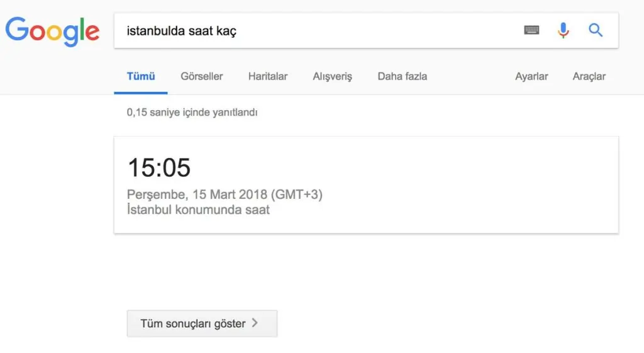Switch to the Görseller tab
The image size is (644, 353).
coord(201,77)
